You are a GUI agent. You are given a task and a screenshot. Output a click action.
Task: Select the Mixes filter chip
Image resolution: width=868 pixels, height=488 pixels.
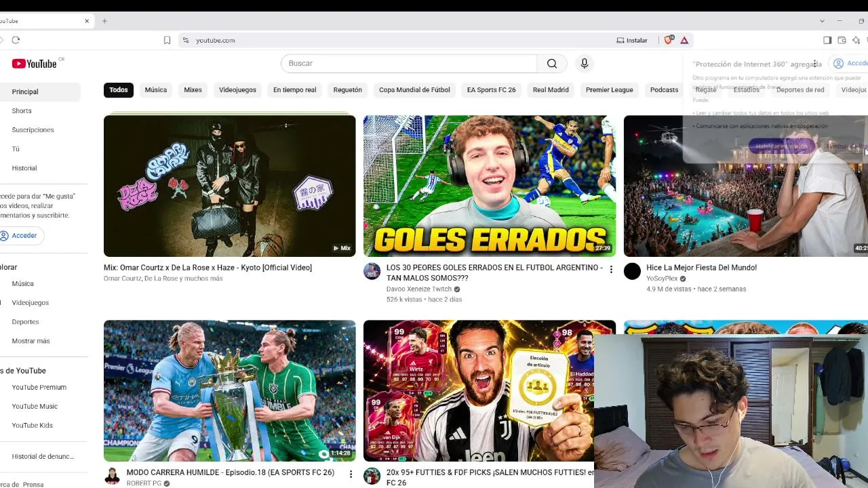point(193,89)
